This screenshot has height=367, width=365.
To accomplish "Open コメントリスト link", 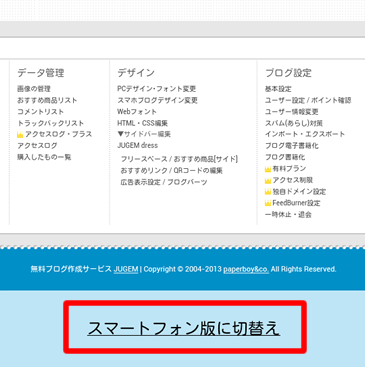I will click(x=40, y=112).
